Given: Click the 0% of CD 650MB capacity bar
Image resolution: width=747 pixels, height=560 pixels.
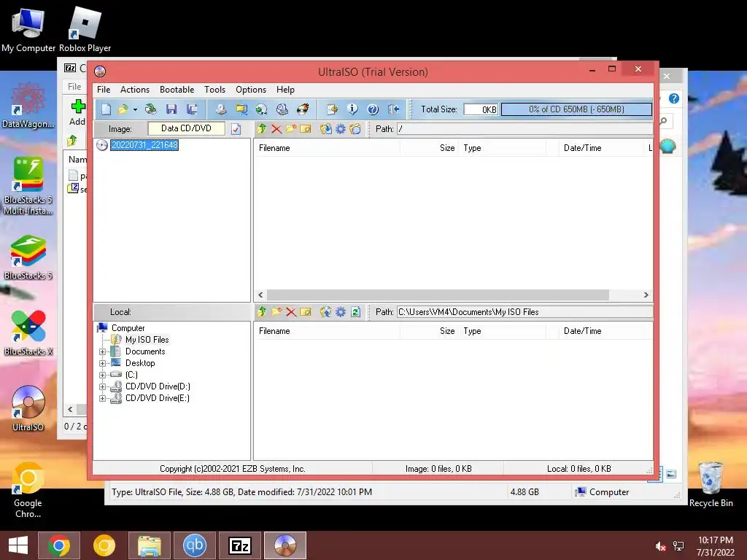Looking at the screenshot, I should pyautogui.click(x=576, y=109).
